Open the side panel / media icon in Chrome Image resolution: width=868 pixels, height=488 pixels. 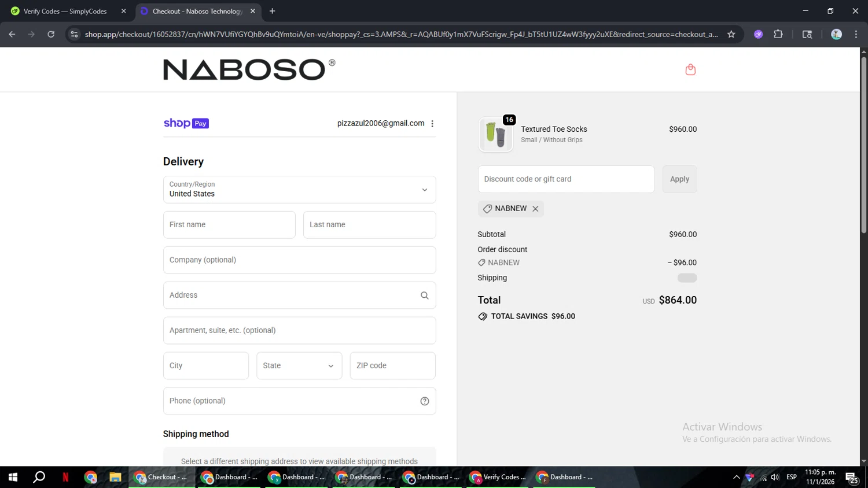pyautogui.click(x=807, y=34)
